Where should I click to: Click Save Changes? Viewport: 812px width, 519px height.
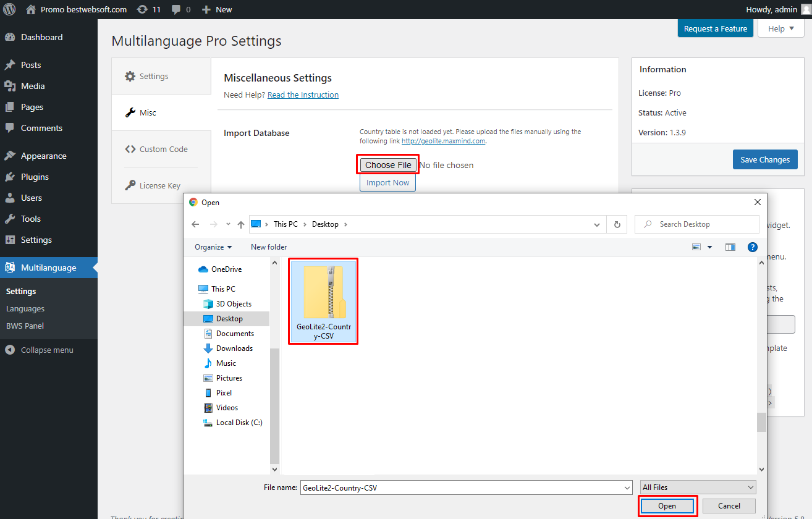765,159
